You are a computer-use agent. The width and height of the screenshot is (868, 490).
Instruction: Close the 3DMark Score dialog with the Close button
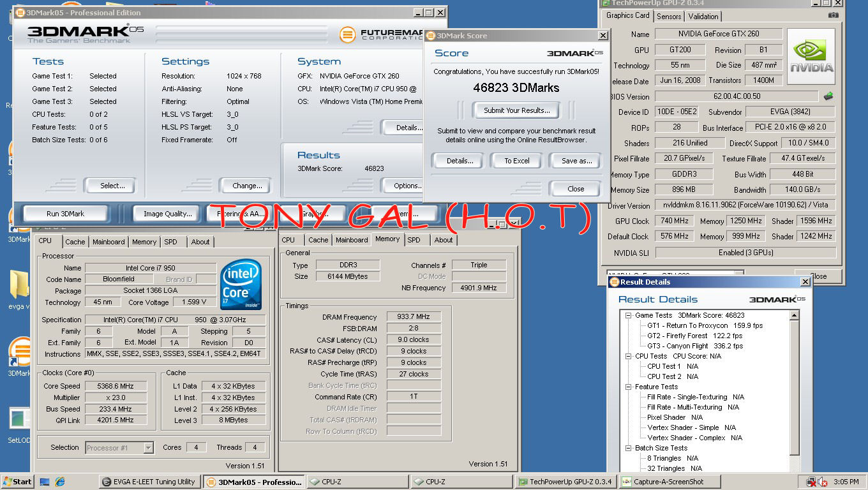pyautogui.click(x=576, y=189)
